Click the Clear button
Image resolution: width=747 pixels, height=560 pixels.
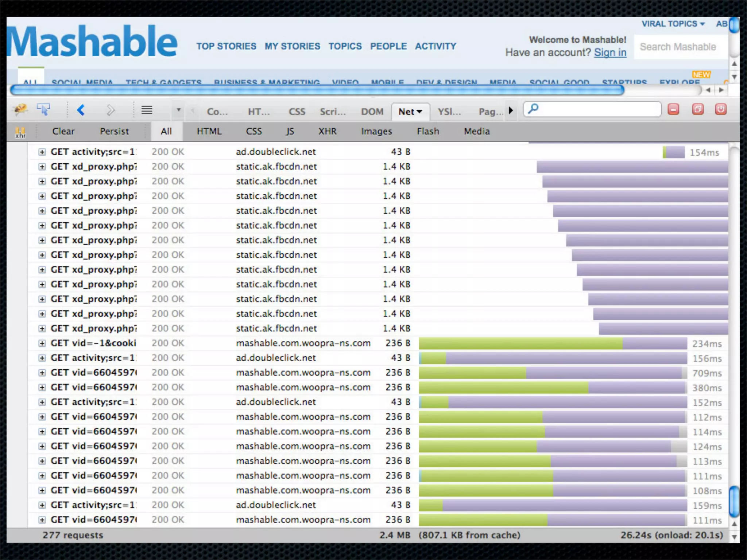click(x=63, y=131)
